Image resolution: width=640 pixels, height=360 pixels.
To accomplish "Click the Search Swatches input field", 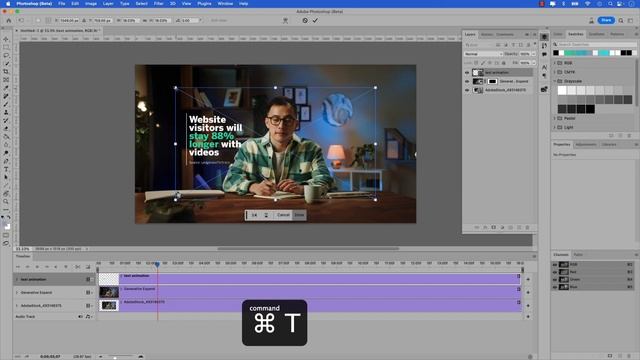I will coord(596,44).
